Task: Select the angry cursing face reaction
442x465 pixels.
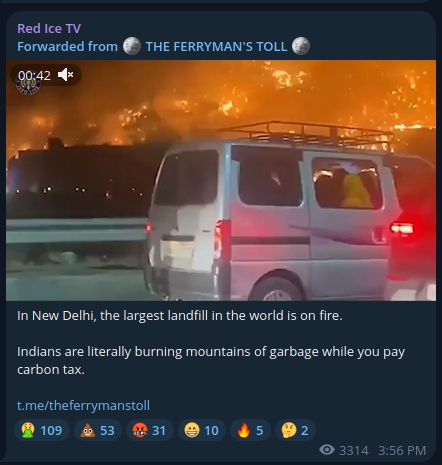Action: tap(149, 430)
